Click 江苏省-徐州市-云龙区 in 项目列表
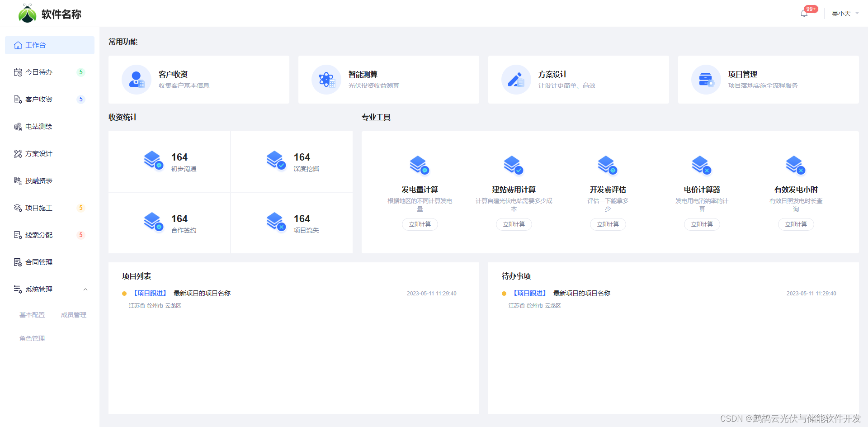The height and width of the screenshot is (427, 868). point(155,306)
